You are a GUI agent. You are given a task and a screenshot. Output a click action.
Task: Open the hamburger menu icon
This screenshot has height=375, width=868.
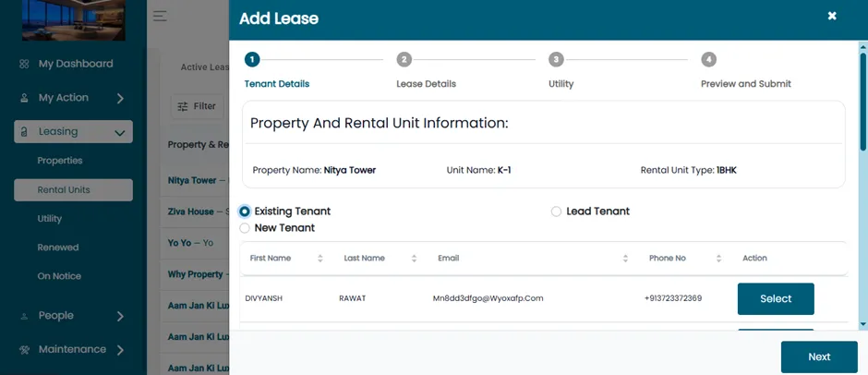point(160,16)
